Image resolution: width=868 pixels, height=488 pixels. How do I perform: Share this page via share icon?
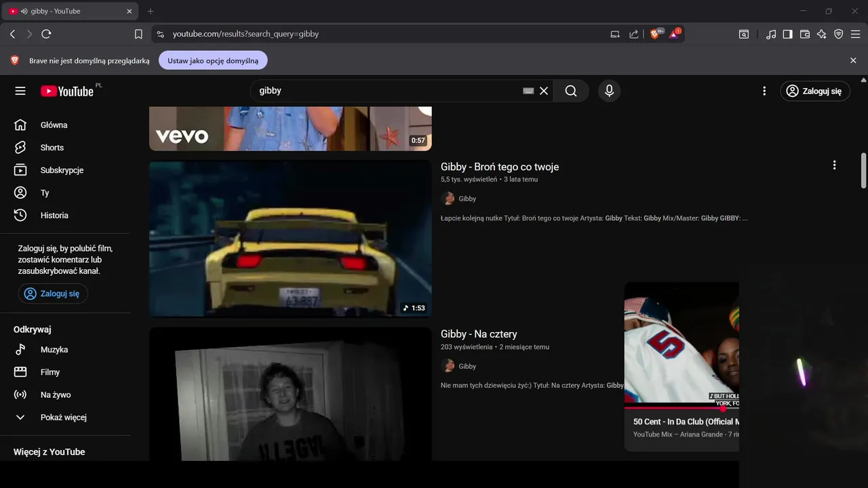coord(633,34)
